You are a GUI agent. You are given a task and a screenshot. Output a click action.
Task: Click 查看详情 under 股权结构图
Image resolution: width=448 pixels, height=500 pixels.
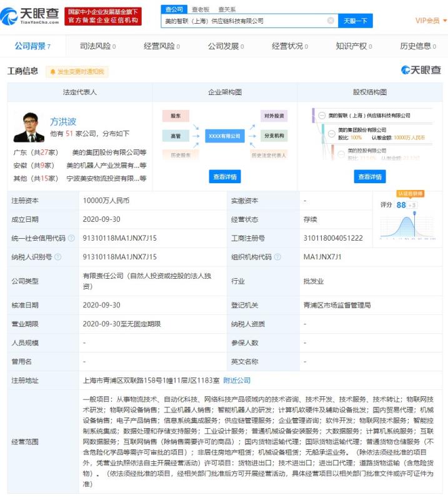pos(370,177)
